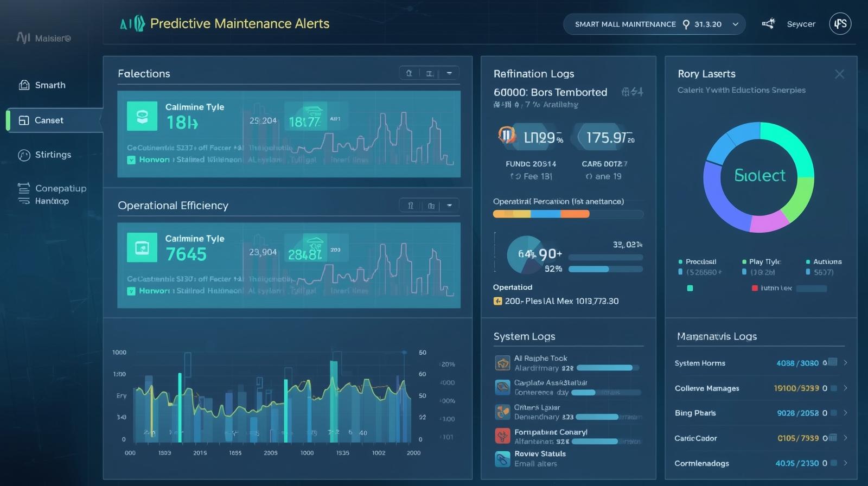
Task: Expand the Smart Mall Maintenance location dropdown
Action: pyautogui.click(x=736, y=24)
